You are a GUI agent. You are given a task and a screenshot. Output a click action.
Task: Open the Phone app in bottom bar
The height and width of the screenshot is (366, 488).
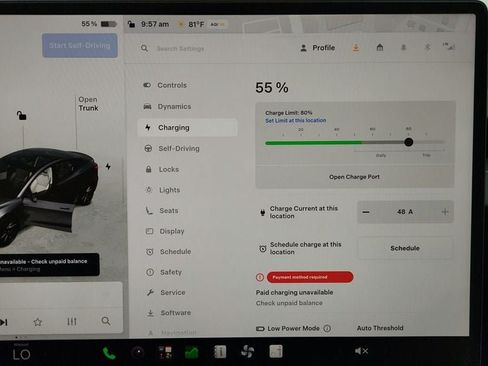pos(109,353)
